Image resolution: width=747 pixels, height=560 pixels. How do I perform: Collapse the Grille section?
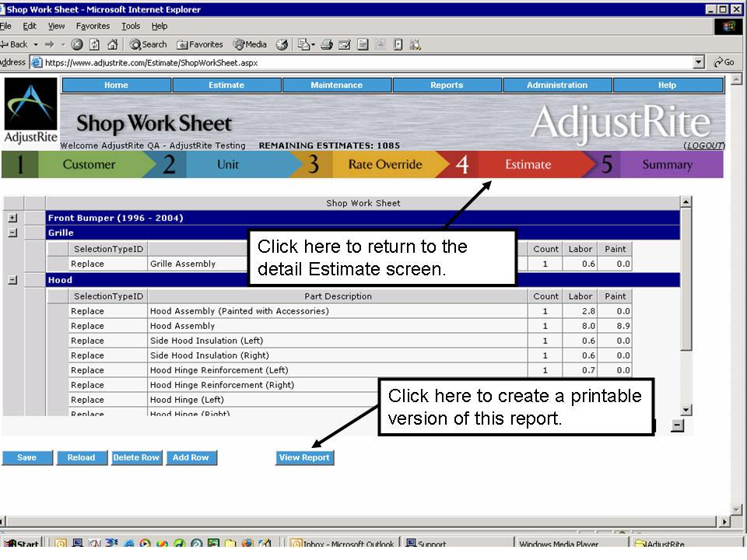point(13,233)
